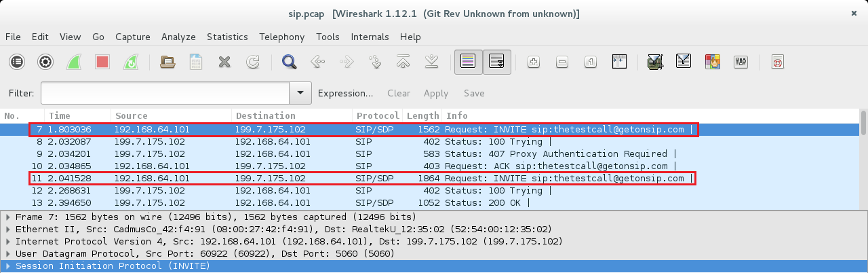The width and height of the screenshot is (868, 273).
Task: Go to specified packet number icon
Action: click(x=374, y=62)
